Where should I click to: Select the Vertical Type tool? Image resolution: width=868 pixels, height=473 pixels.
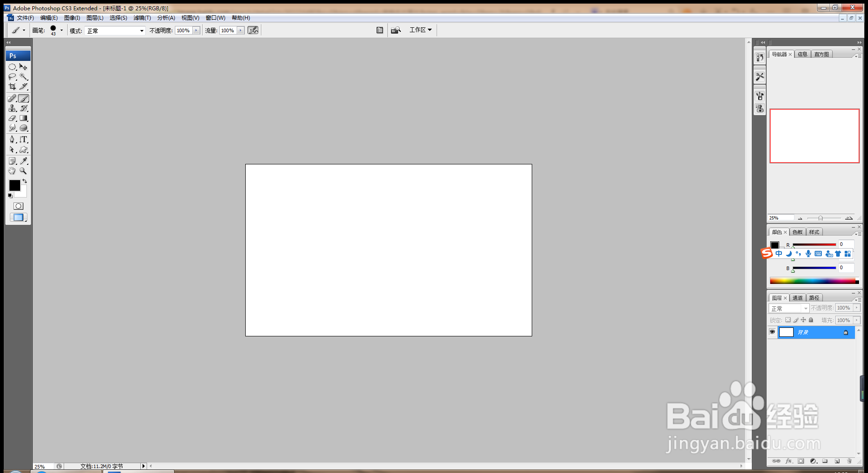[23, 139]
